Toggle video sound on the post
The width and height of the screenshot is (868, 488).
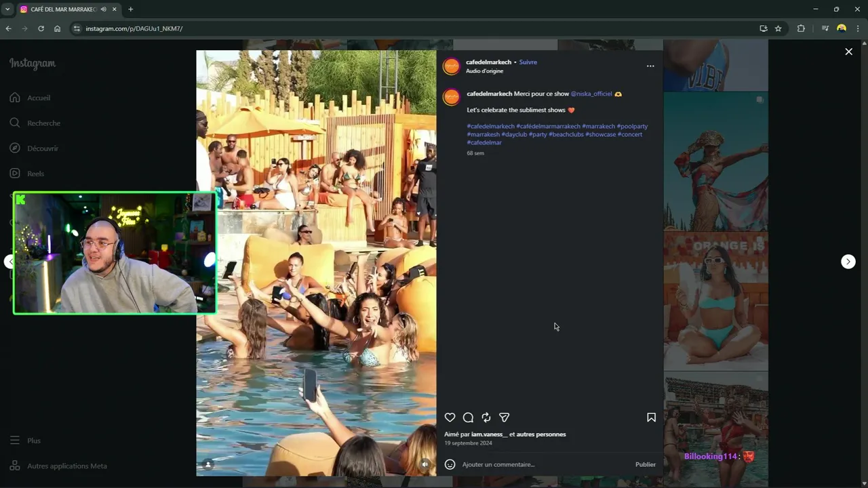[425, 464]
